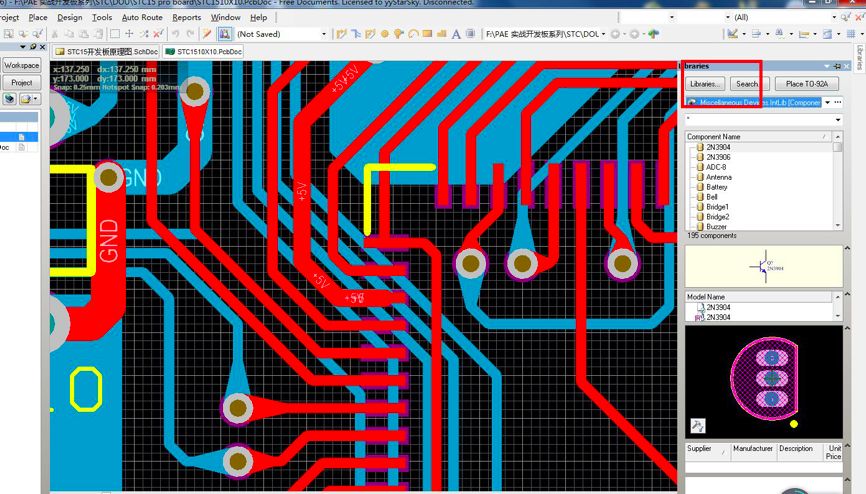Select the place component tool
Screen dimensions: 866x494
[471, 34]
